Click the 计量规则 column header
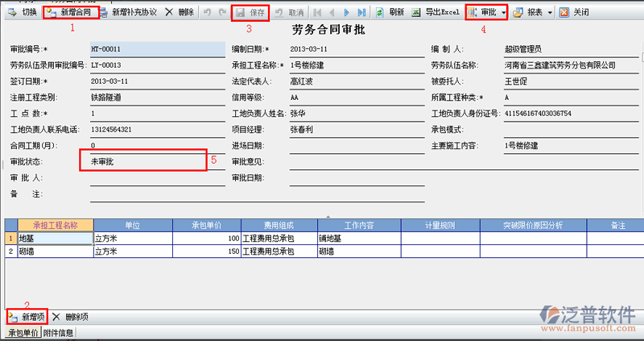 click(440, 226)
